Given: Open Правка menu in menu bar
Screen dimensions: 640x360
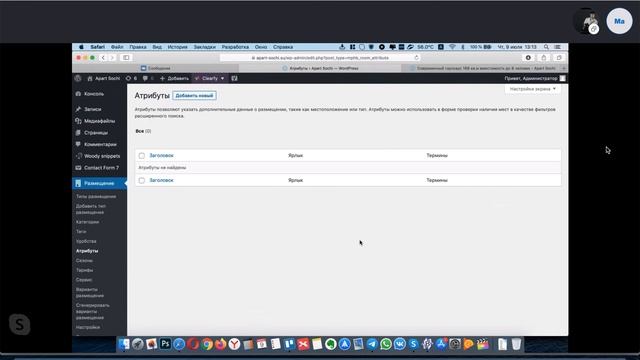Looking at the screenshot, I should tap(138, 47).
